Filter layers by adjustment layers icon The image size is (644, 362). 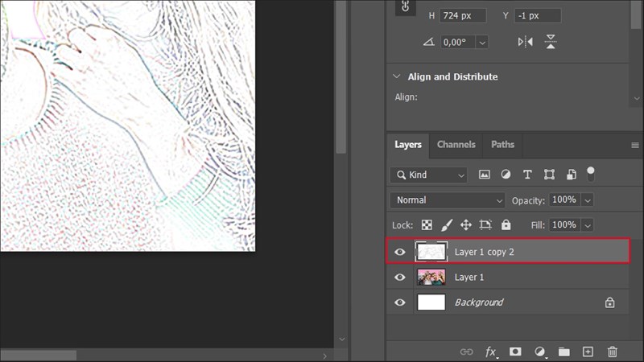506,175
